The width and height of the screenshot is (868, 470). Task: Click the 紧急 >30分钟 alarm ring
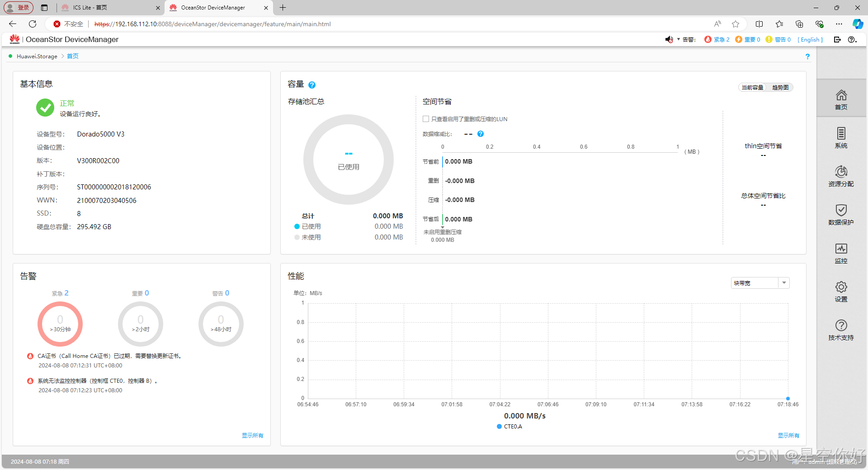click(x=60, y=324)
